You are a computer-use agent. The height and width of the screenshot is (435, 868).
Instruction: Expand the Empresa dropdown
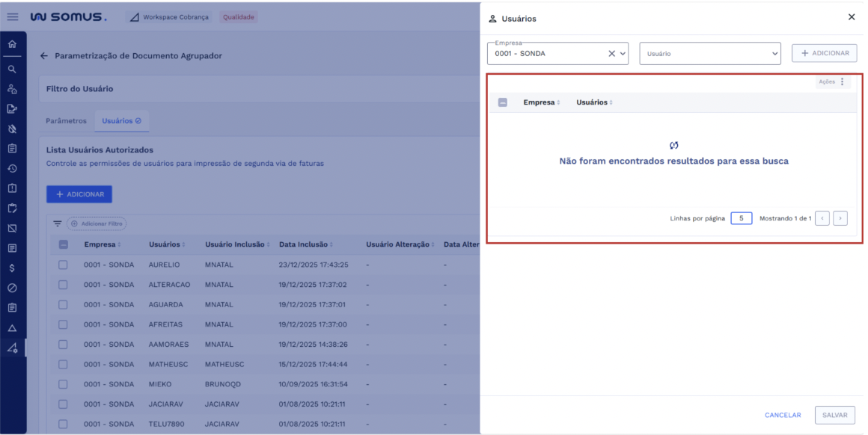pos(623,54)
